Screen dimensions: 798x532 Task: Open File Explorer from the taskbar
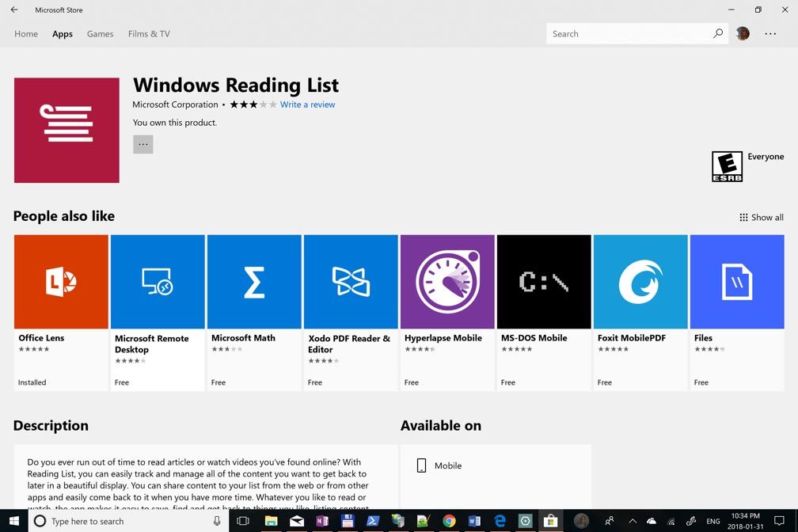tap(272, 521)
